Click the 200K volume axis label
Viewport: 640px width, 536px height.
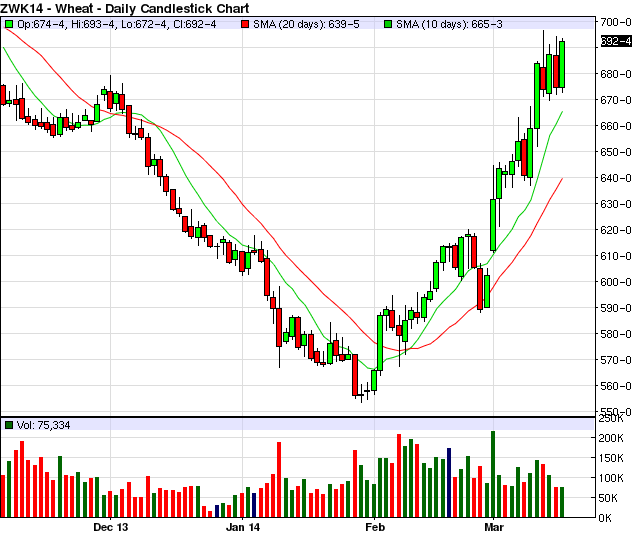pos(611,438)
